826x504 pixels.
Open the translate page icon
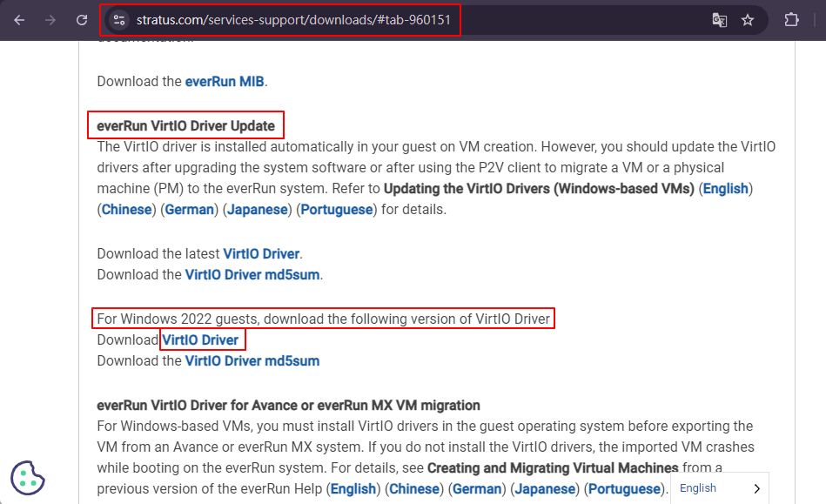coord(720,20)
